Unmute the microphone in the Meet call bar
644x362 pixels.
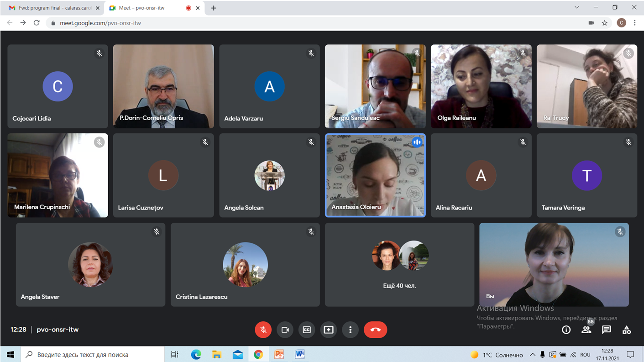[263, 330]
